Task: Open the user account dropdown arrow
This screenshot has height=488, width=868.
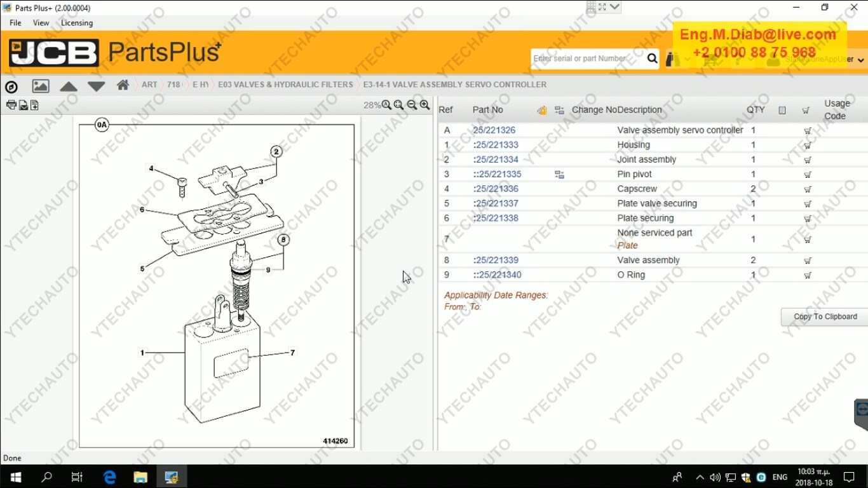Action: click(861, 60)
